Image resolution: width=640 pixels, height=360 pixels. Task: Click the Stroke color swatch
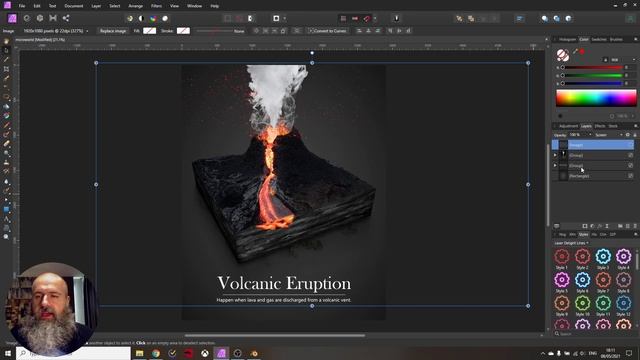pyautogui.click(x=183, y=31)
